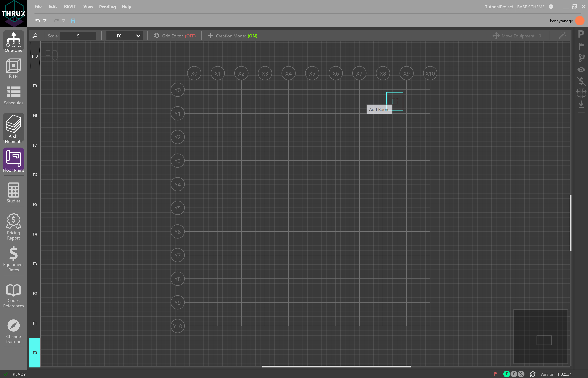Select floor F5 in level strip

(35, 204)
